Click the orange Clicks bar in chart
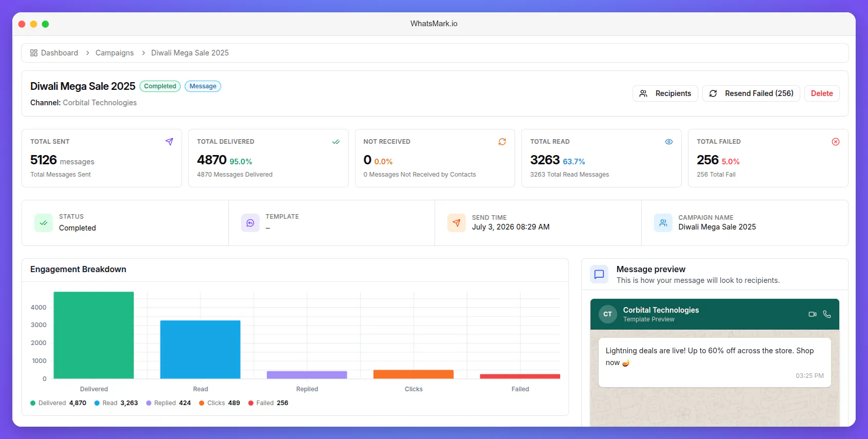The image size is (868, 439). pyautogui.click(x=413, y=374)
